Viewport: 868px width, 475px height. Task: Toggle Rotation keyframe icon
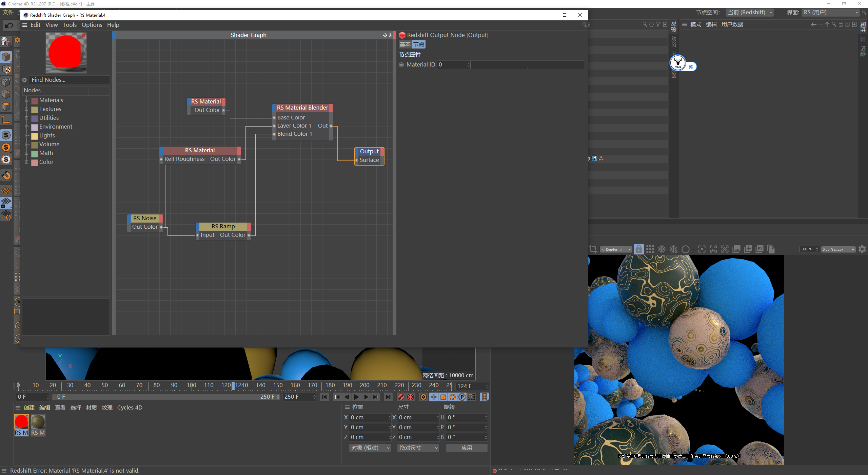pos(453,397)
